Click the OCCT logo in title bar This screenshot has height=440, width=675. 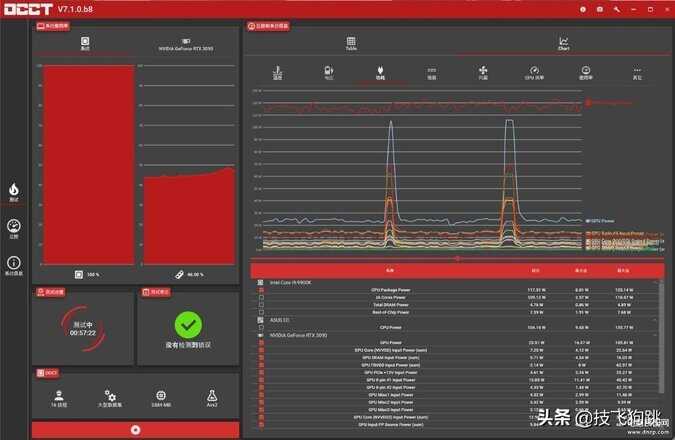click(x=28, y=9)
